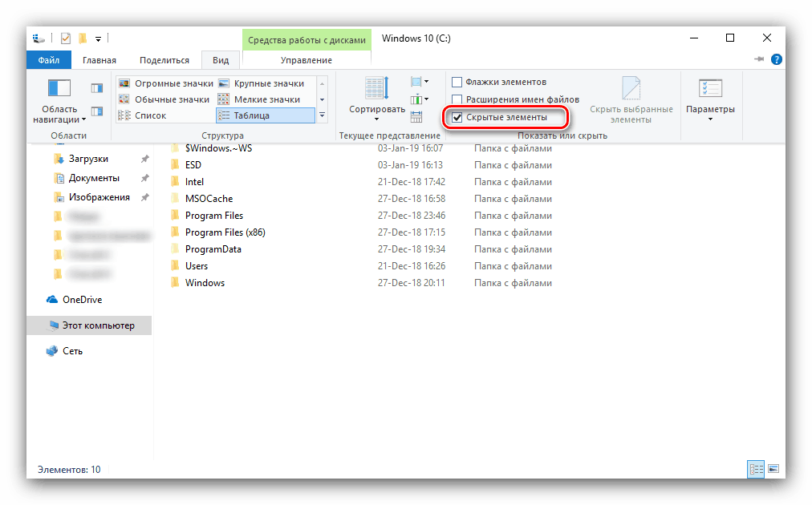
Task: Open the Сортировать dropdown
Action: pos(377,100)
